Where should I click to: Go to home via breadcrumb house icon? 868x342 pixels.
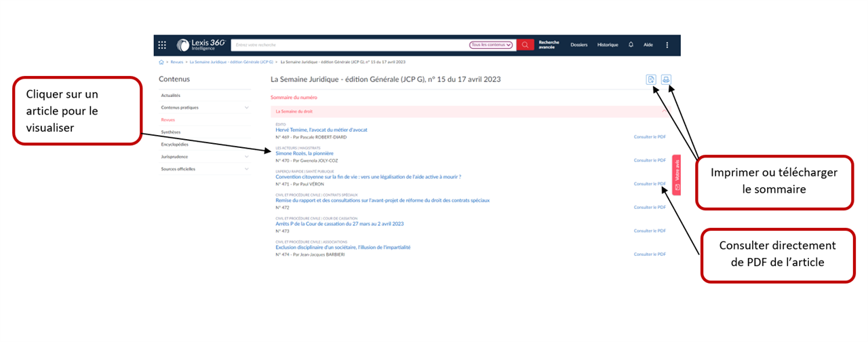point(161,61)
